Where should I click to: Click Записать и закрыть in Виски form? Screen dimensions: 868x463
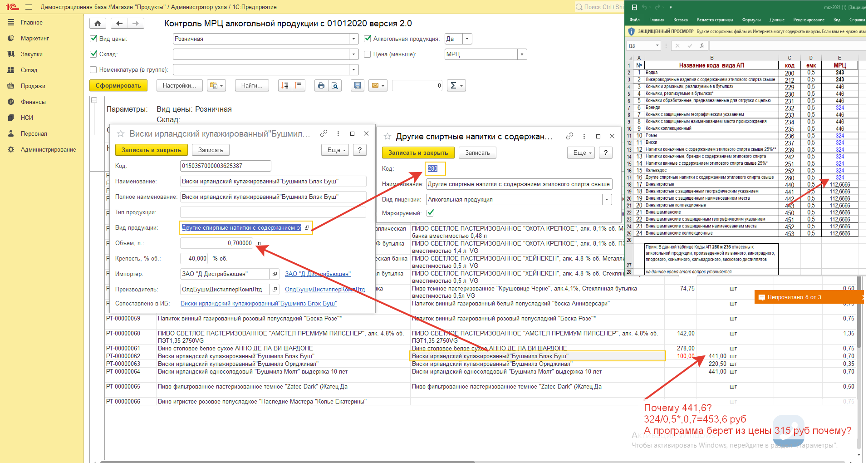[151, 150]
